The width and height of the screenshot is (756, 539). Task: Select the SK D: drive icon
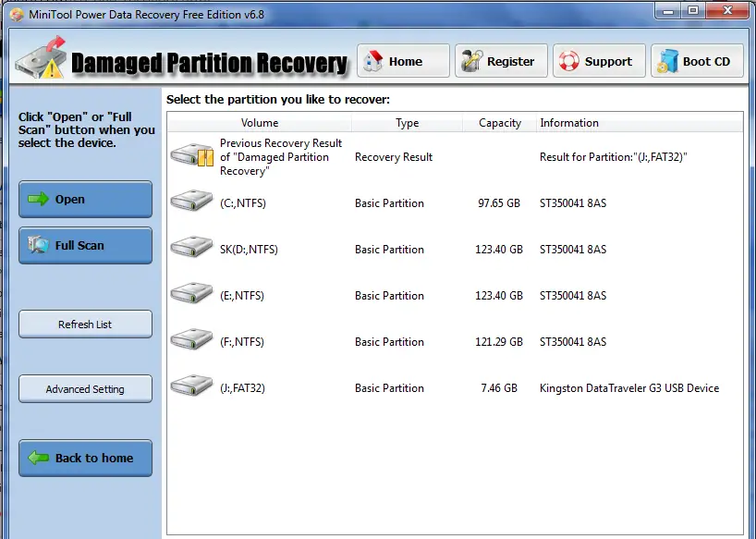tap(191, 246)
